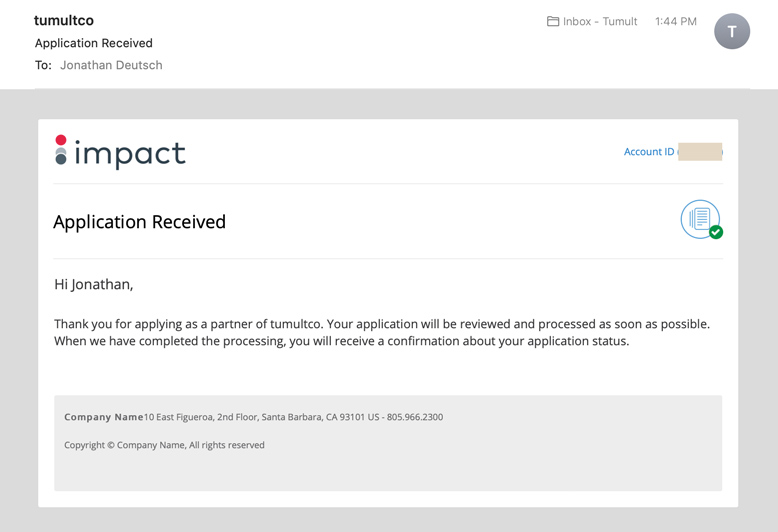Click the red and gray impact logo symbol
The width and height of the screenshot is (778, 532).
pos(61,150)
